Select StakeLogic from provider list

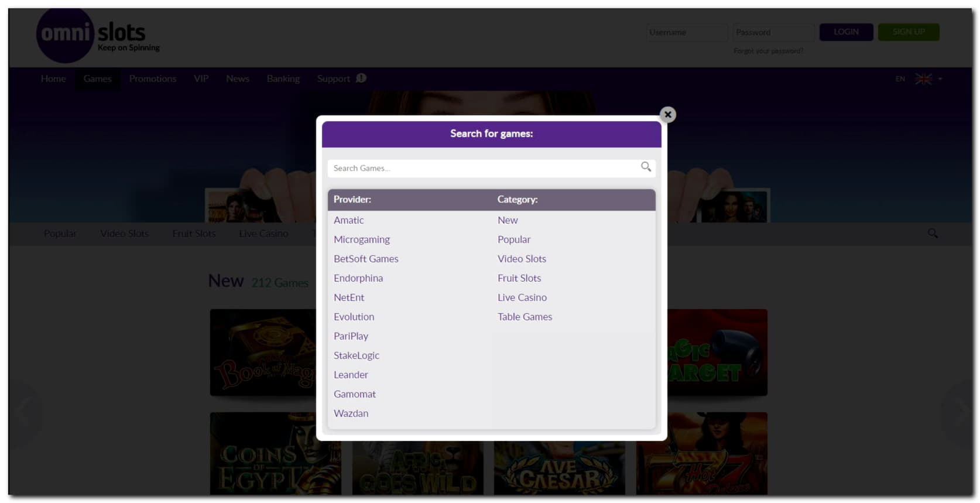[357, 355]
